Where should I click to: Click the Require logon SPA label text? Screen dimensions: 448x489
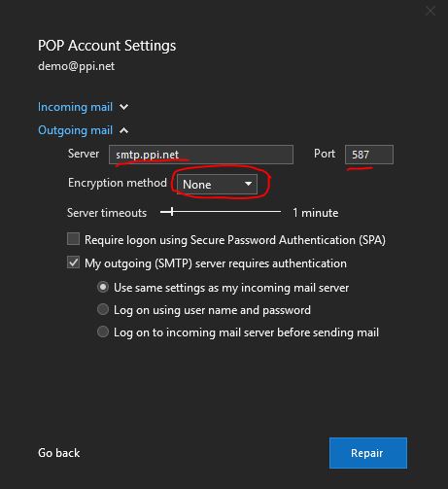[235, 240]
